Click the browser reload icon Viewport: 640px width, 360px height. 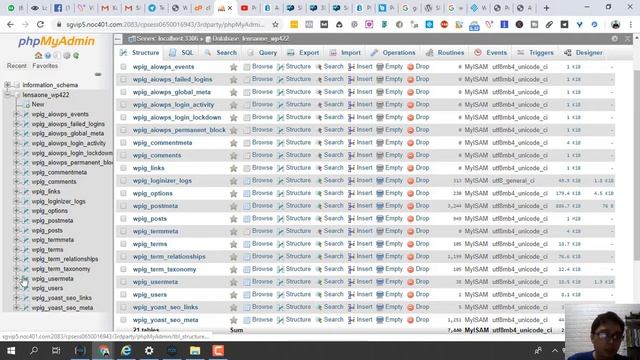click(40, 24)
